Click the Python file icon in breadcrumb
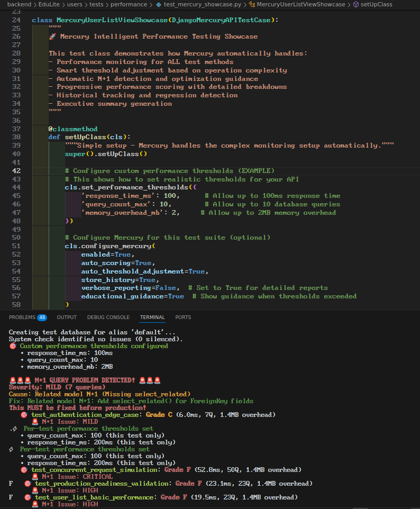Viewport: 420px width, 509px height. [x=159, y=5]
